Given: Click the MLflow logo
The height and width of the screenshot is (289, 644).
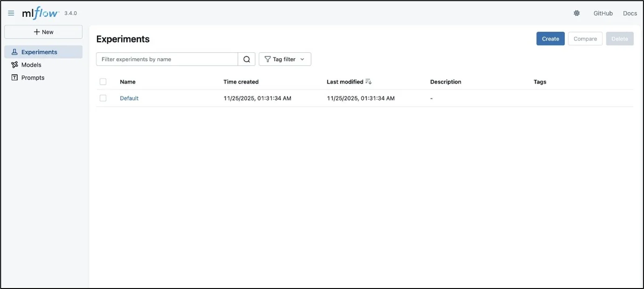Looking at the screenshot, I should [x=40, y=14].
